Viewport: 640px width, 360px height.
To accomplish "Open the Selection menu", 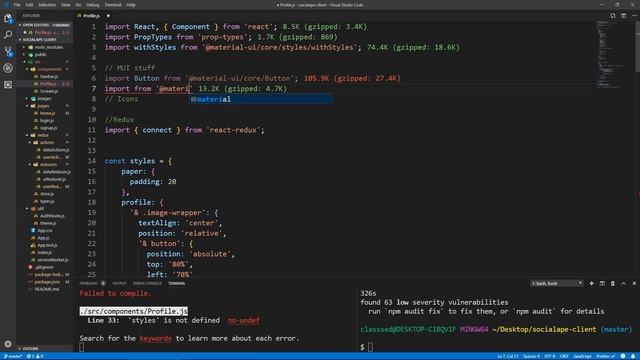I will point(47,5).
